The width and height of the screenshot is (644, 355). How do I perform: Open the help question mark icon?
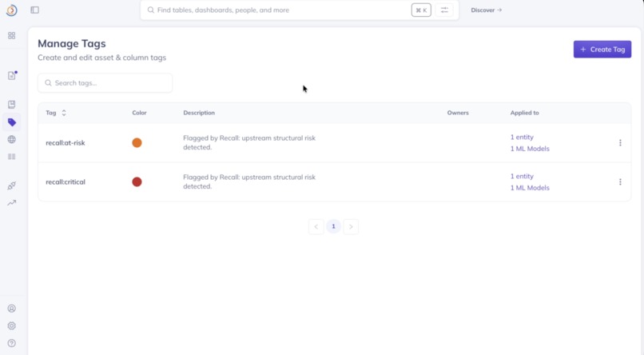[x=11, y=343]
